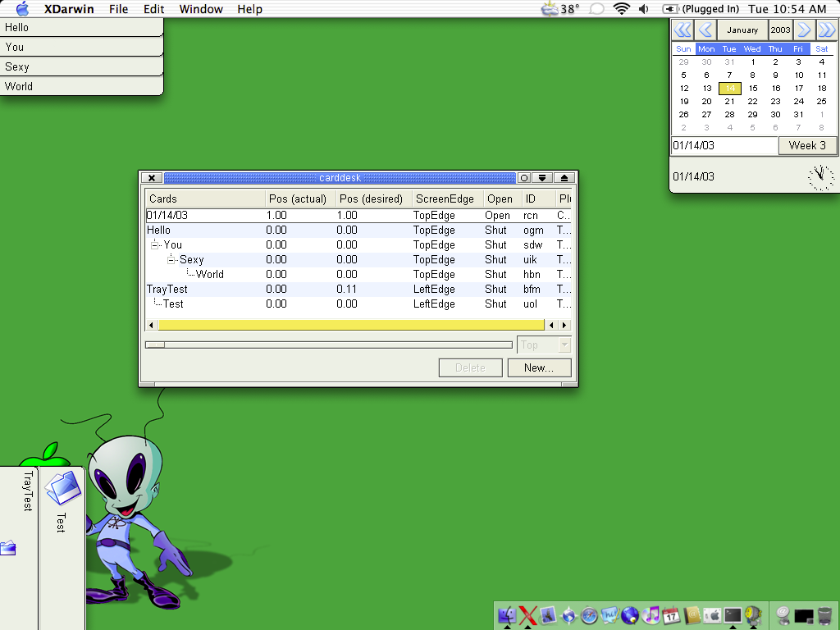Click the rightmost right-pointing scroll arrow in carddesk
This screenshot has width=840, height=630.
coord(564,325)
